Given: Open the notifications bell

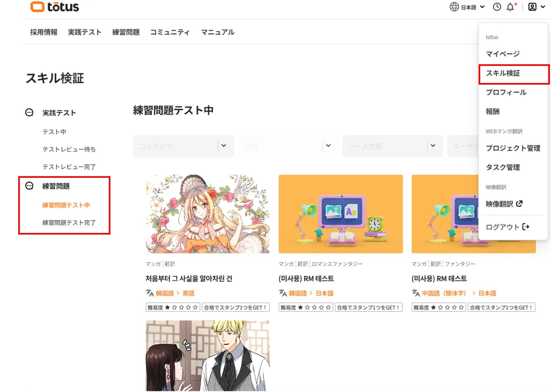Looking at the screenshot, I should pyautogui.click(x=510, y=6).
